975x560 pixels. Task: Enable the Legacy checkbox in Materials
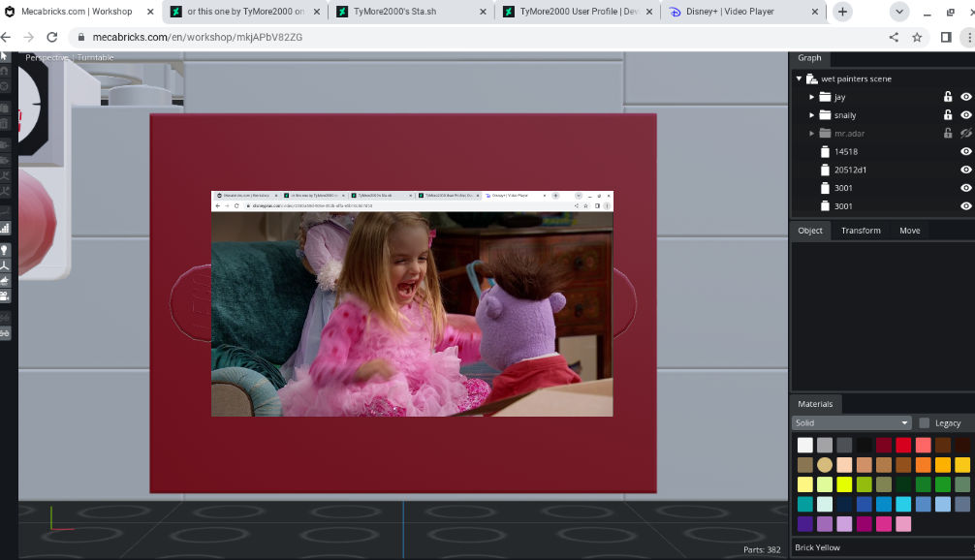tap(924, 422)
